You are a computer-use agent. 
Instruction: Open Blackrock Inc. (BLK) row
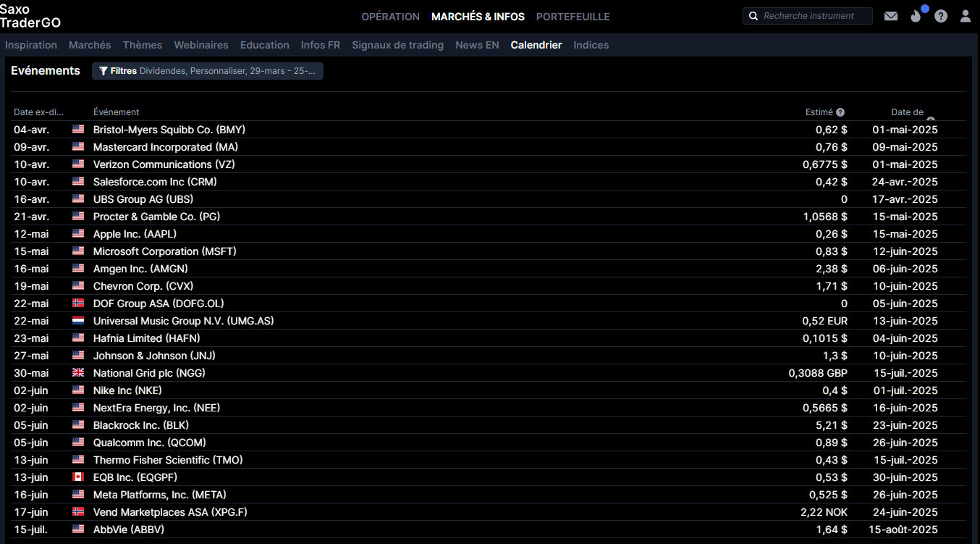click(x=489, y=425)
